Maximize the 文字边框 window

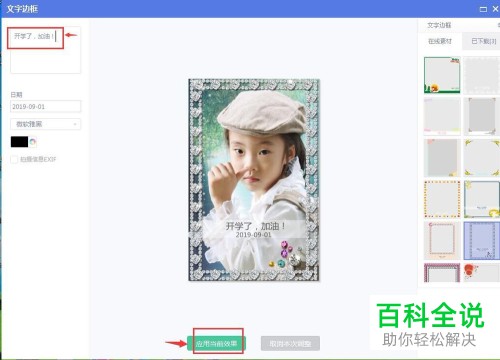pos(483,9)
